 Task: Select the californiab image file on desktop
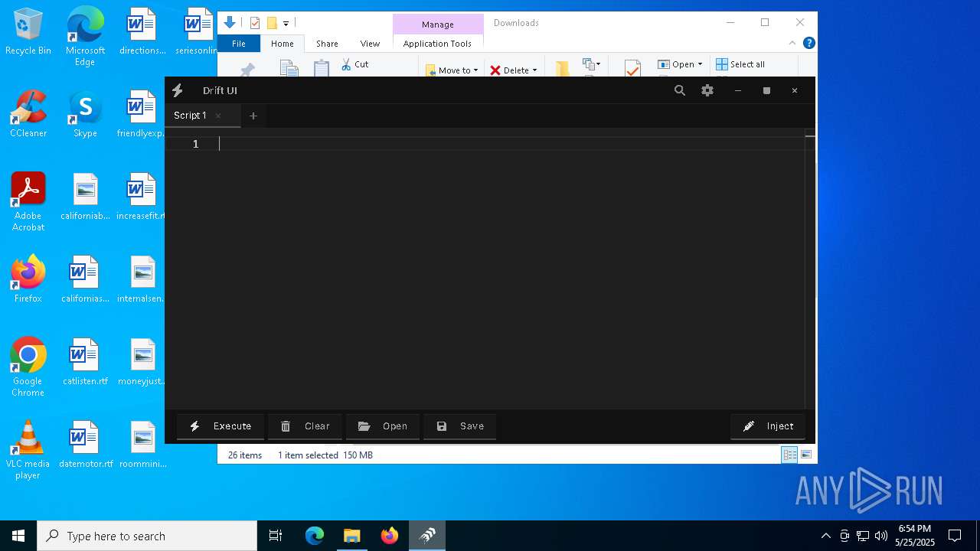click(85, 197)
